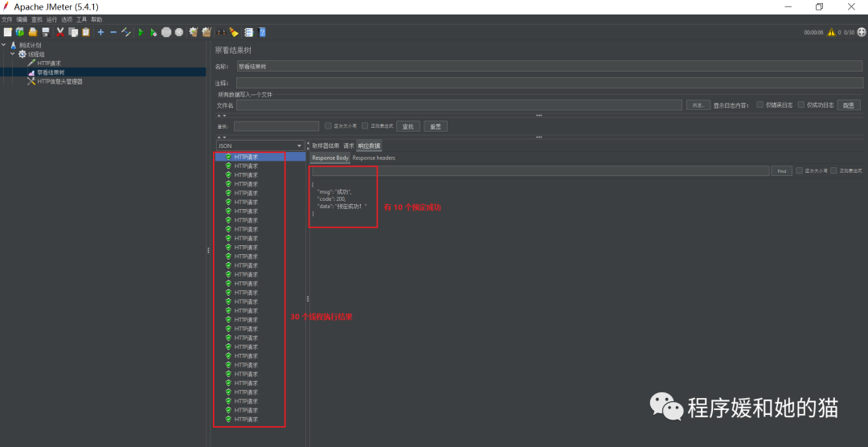Image resolution: width=868 pixels, height=447 pixels.
Task: Click the Clear All results icon
Action: pyautogui.click(x=207, y=32)
